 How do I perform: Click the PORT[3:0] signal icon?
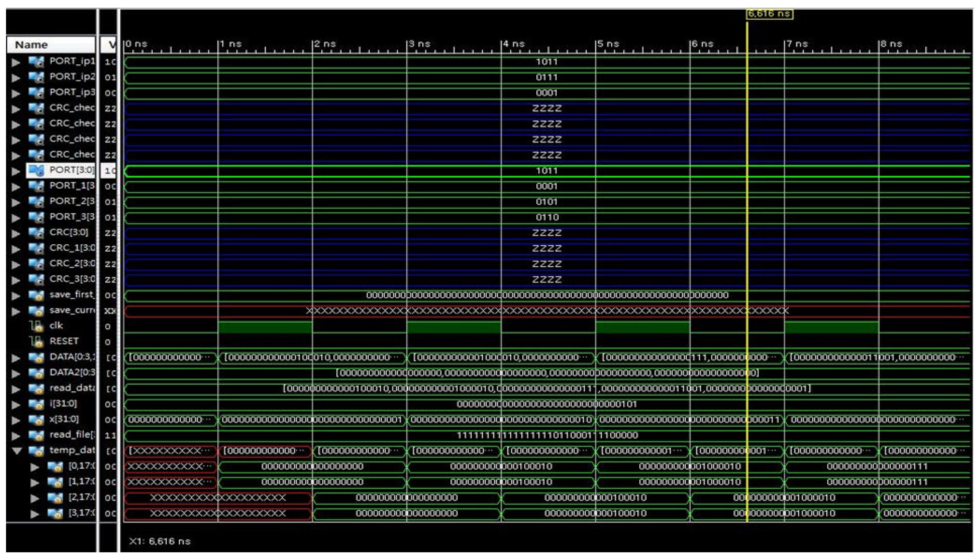36,170
